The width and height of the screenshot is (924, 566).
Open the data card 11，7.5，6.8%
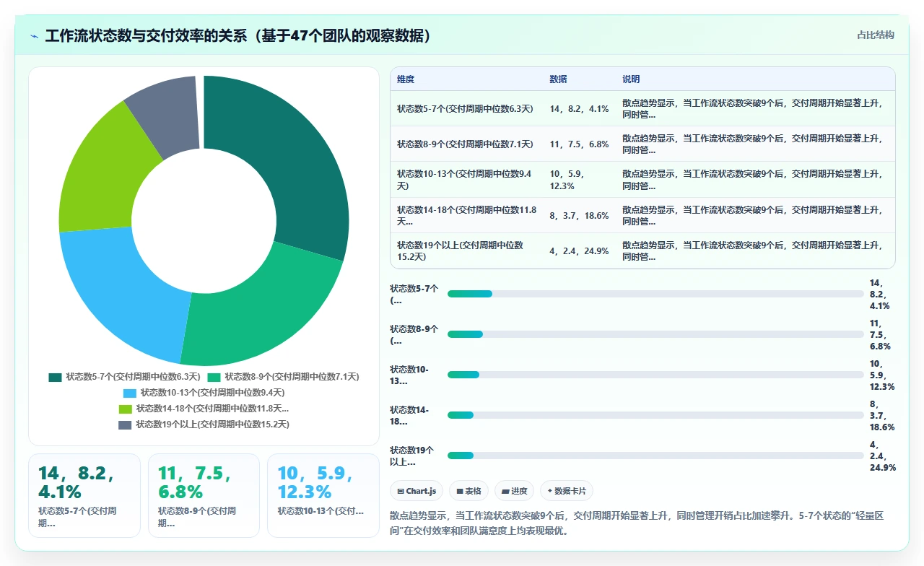204,495
